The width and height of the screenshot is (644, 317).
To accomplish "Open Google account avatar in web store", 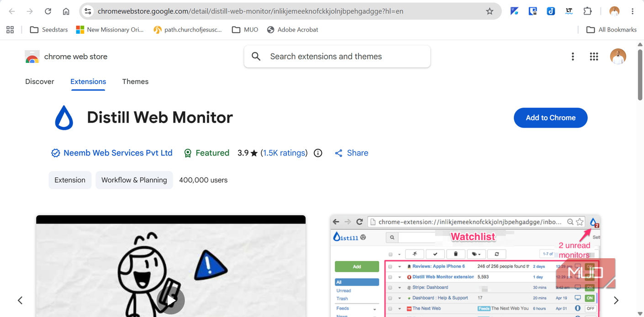I will pyautogui.click(x=618, y=57).
